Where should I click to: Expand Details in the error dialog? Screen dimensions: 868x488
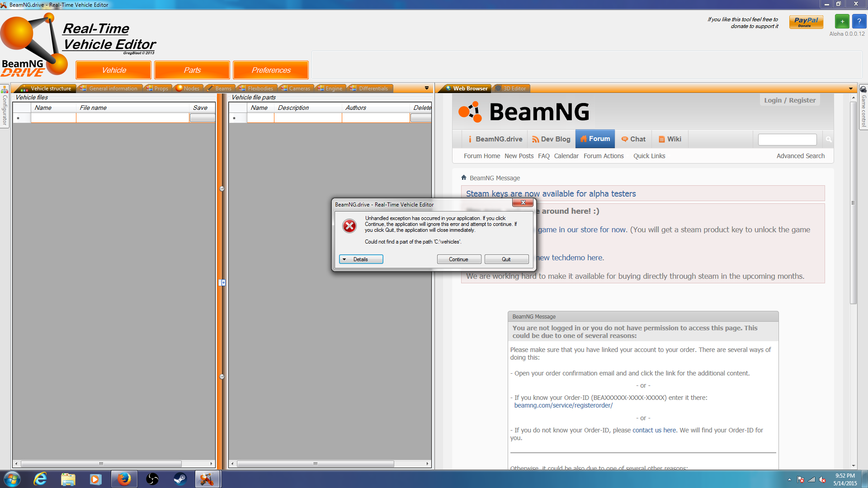pyautogui.click(x=361, y=259)
